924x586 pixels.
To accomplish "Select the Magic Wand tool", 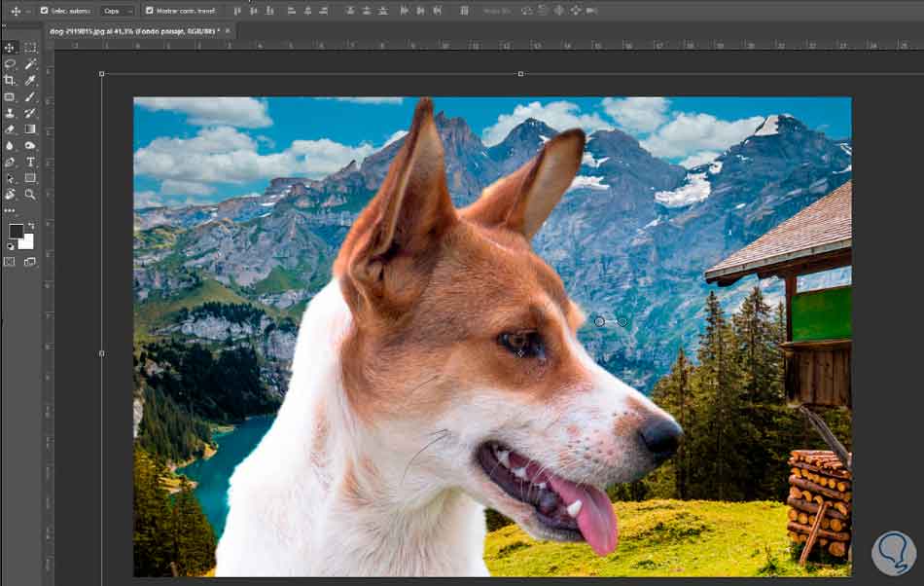I will click(x=30, y=63).
